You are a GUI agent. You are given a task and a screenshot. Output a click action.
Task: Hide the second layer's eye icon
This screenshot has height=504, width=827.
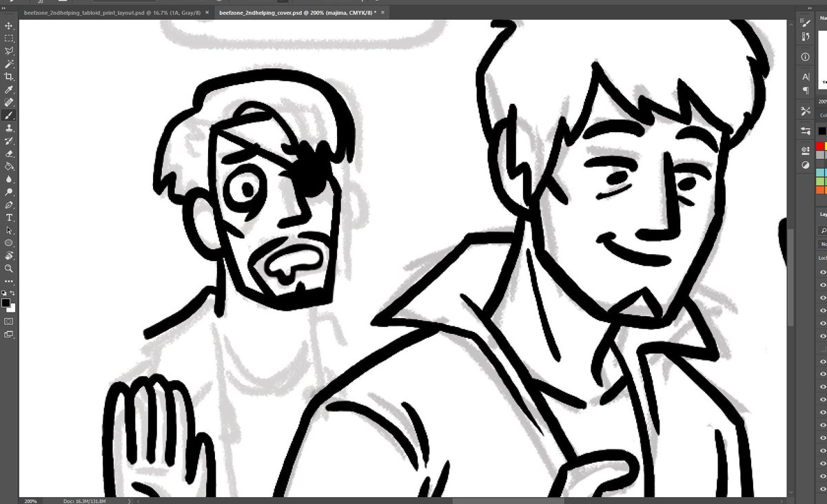823,285
